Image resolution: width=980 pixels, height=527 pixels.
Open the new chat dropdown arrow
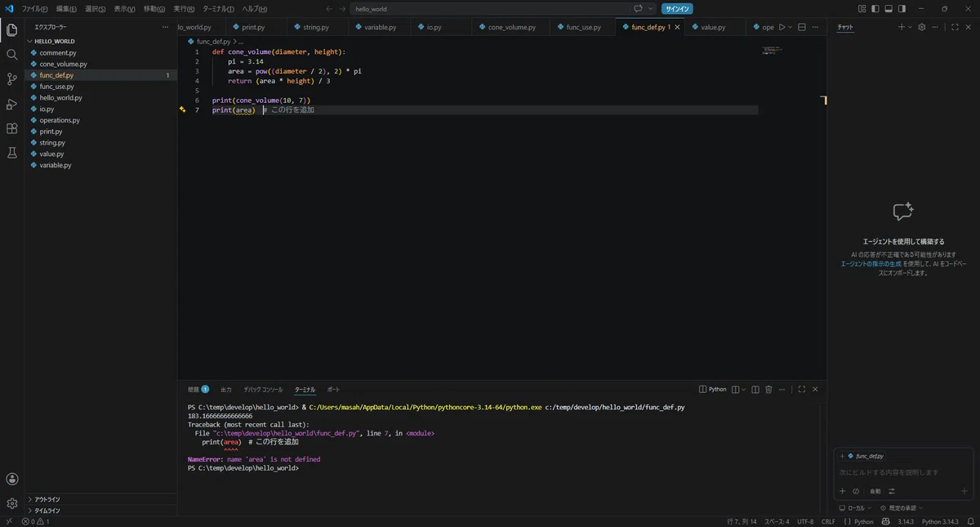click(x=910, y=27)
